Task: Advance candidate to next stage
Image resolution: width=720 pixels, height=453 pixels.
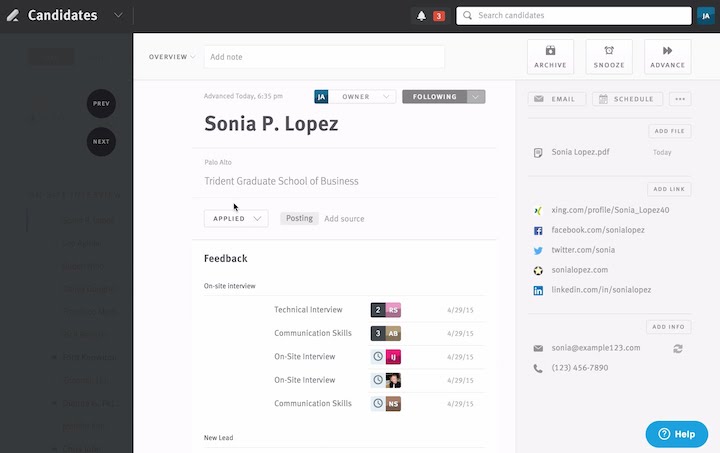Action: point(667,57)
